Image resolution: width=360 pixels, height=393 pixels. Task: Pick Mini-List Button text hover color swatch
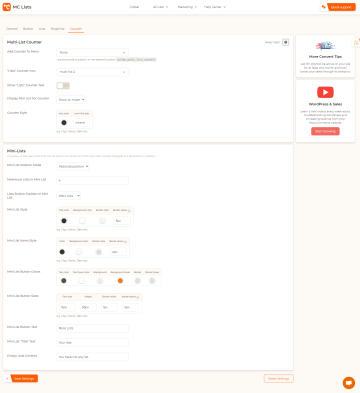point(81,281)
